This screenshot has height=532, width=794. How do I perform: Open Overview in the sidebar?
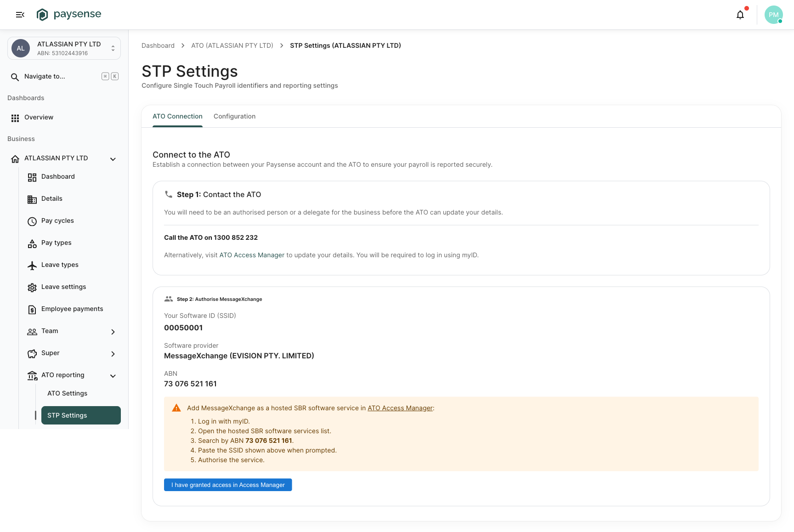(64, 118)
